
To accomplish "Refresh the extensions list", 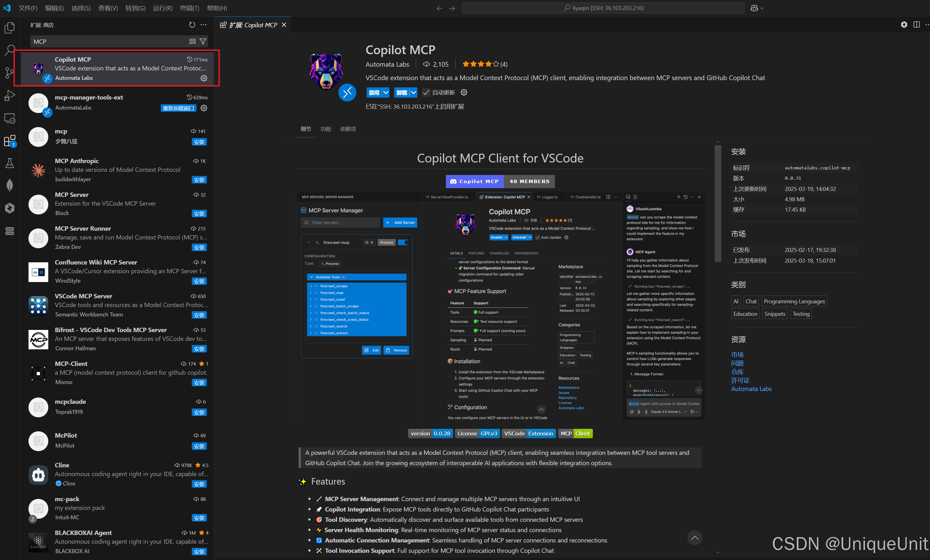I will (x=192, y=25).
